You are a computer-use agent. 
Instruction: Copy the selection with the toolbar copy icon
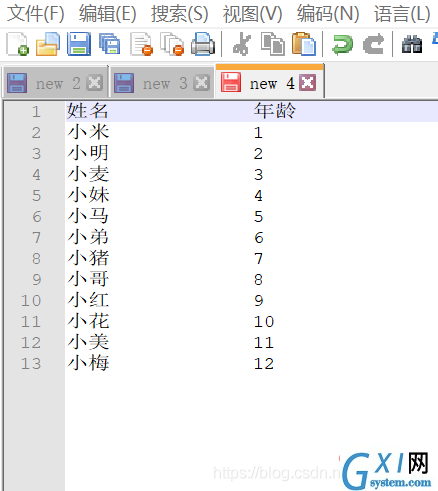(x=273, y=44)
